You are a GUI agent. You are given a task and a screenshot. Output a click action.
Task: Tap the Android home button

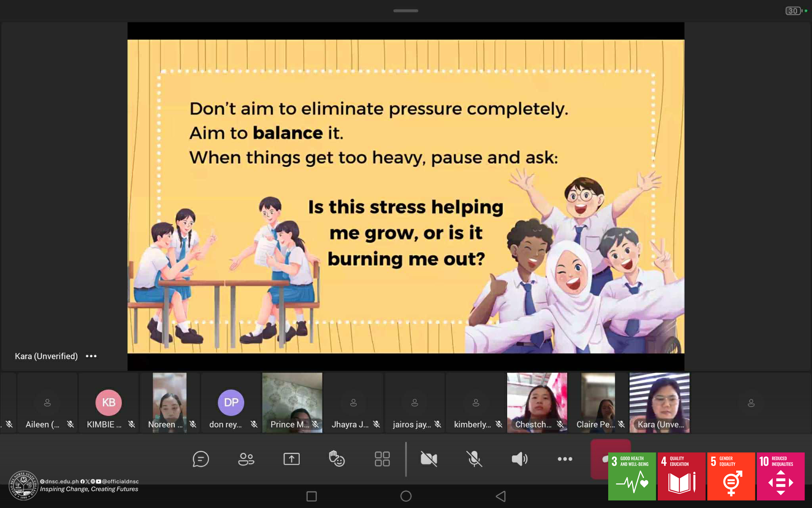pyautogui.click(x=406, y=496)
